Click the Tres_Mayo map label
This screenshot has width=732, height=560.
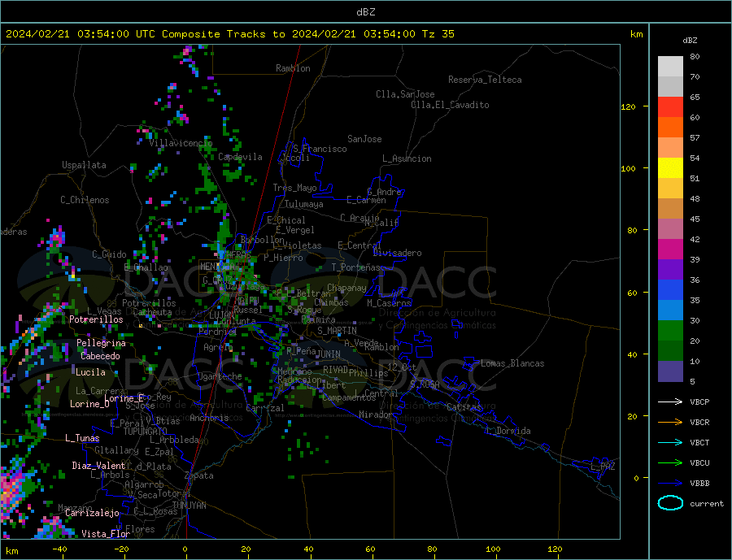(294, 188)
